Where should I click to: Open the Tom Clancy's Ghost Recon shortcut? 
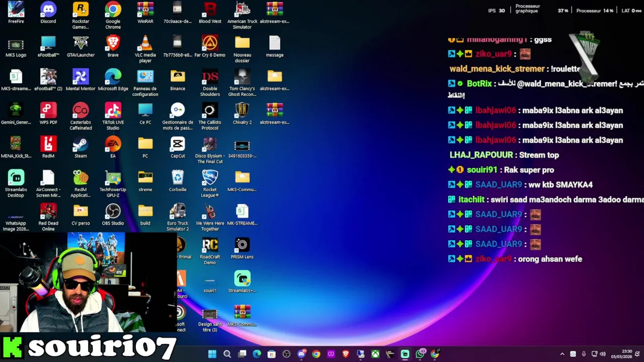pos(242,82)
